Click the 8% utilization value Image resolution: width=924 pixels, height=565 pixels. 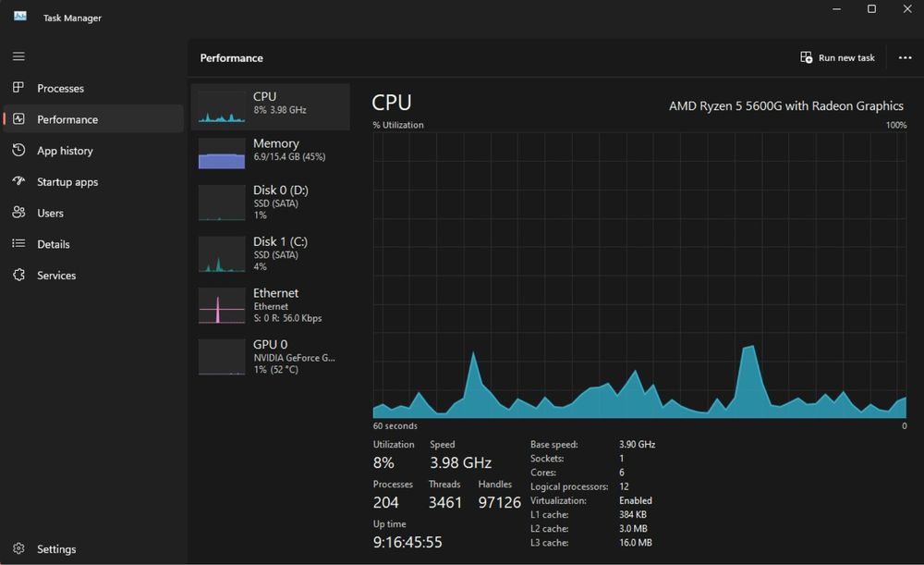(383, 463)
